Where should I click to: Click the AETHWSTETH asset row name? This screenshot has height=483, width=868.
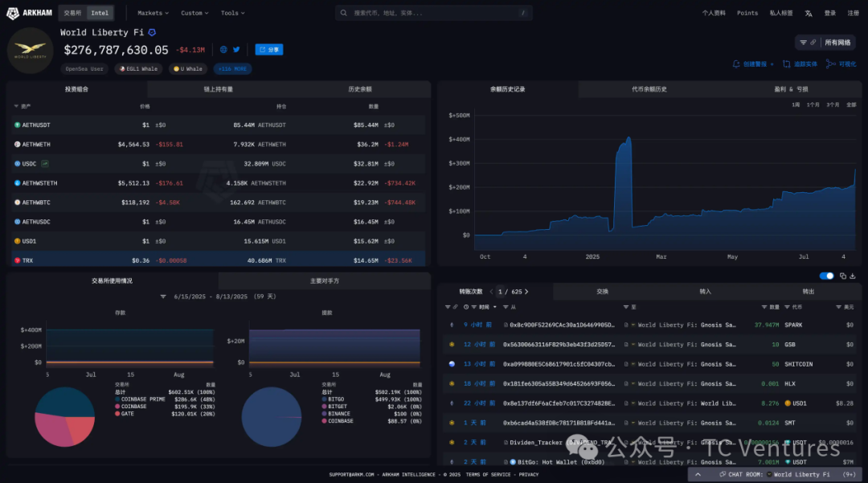(39, 183)
